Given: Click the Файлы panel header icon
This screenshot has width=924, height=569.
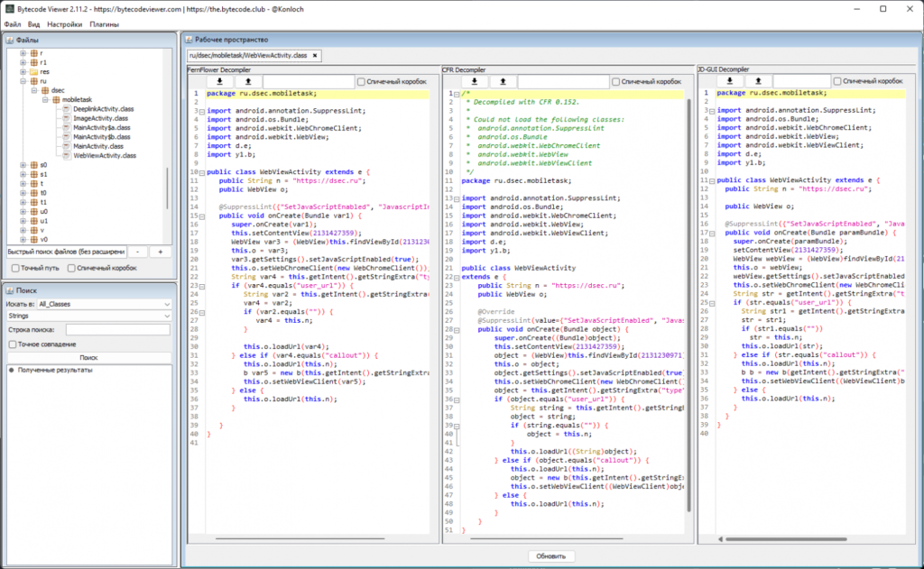Looking at the screenshot, I should click(9, 40).
